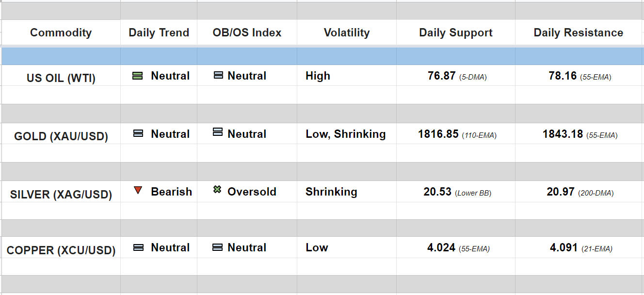Select the Low, Shrinking volatility cell
The image size is (644, 295).
pos(345,134)
